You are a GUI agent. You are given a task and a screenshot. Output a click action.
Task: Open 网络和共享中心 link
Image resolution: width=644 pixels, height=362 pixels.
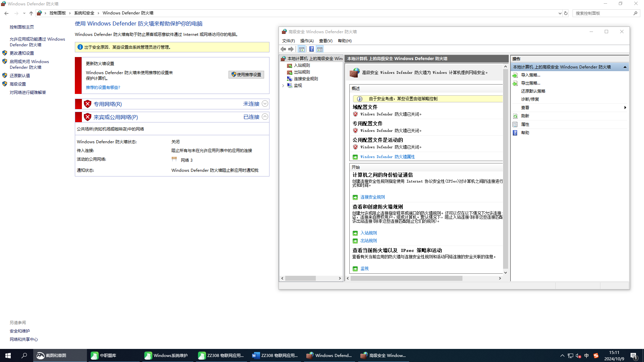pyautogui.click(x=23, y=340)
